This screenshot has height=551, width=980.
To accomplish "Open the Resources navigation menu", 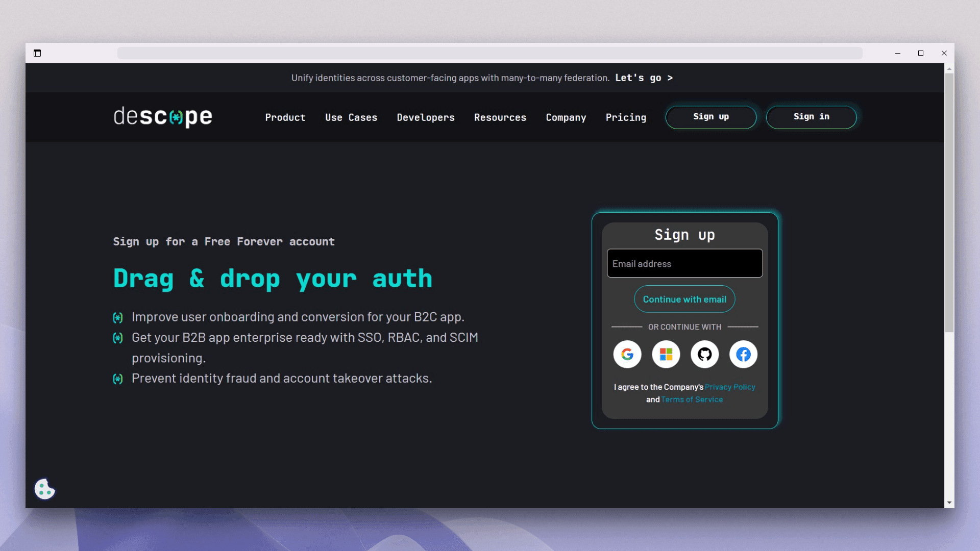I will (500, 117).
